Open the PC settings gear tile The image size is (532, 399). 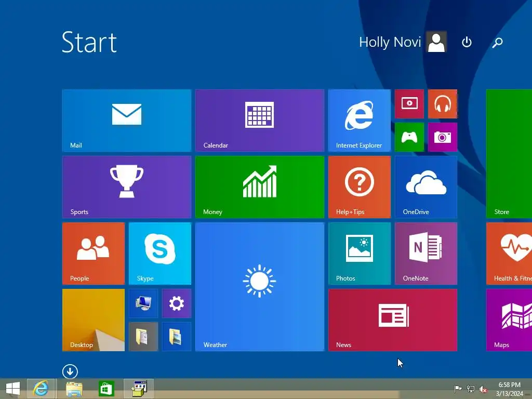(177, 303)
